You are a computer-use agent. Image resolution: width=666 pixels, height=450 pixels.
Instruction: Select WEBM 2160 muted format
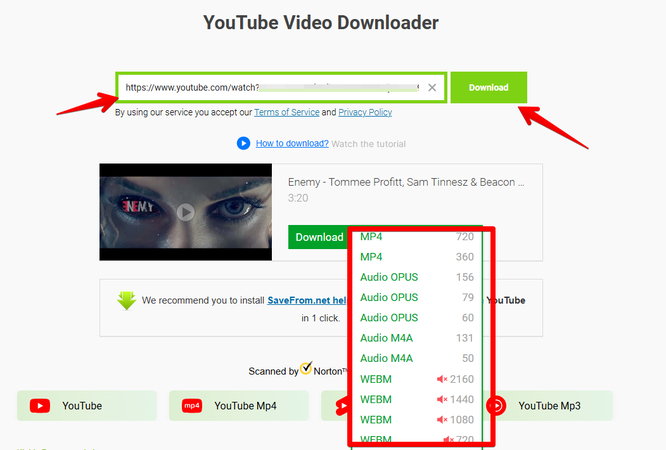tap(417, 379)
